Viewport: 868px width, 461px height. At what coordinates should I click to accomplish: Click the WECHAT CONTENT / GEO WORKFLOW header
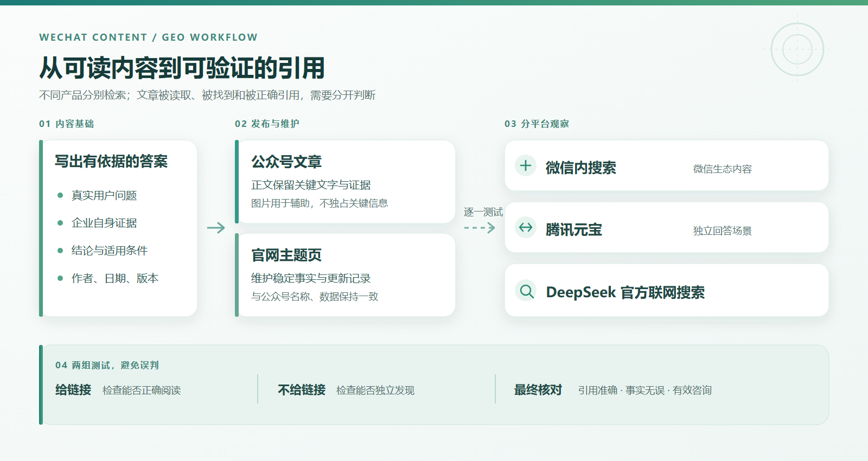148,37
